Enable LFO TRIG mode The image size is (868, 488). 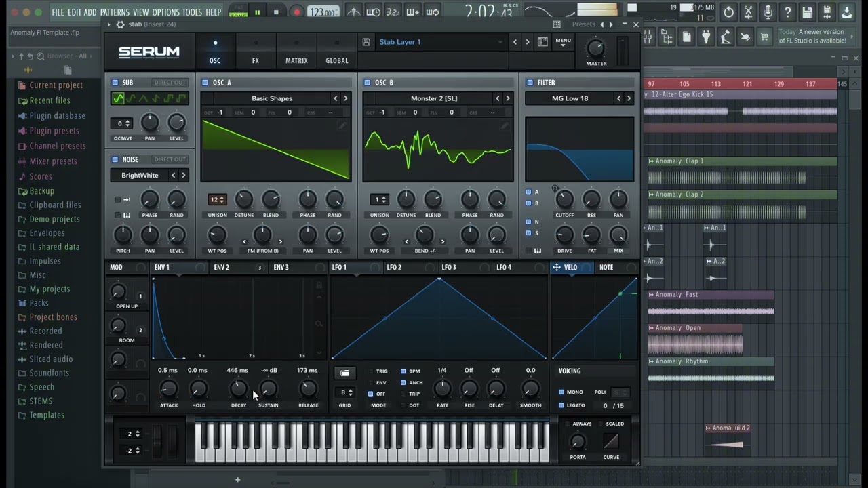click(x=370, y=371)
